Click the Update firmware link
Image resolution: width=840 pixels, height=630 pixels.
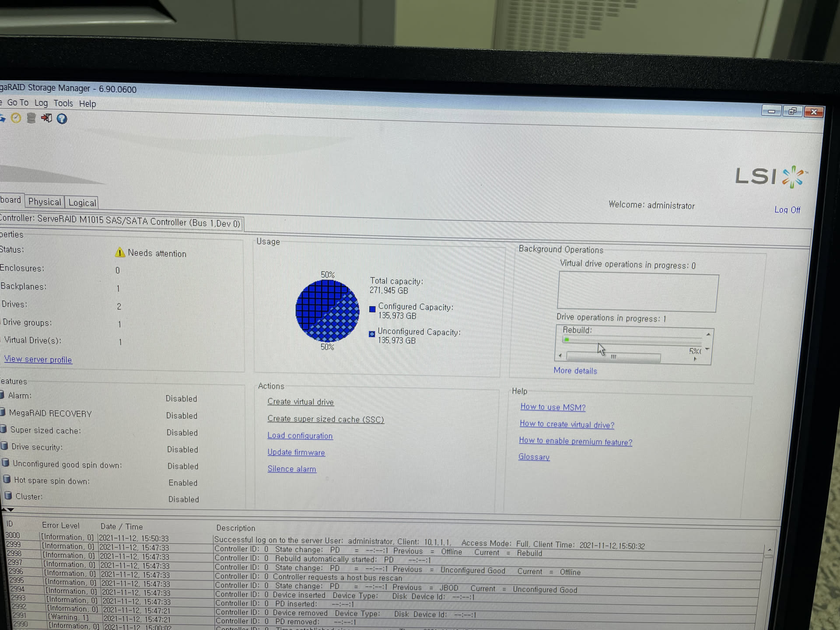coord(296,452)
